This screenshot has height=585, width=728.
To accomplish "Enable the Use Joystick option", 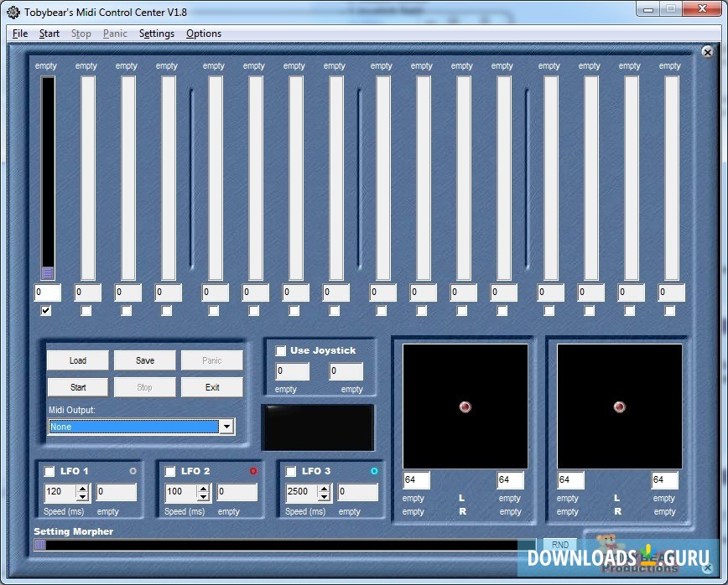I will tap(281, 350).
